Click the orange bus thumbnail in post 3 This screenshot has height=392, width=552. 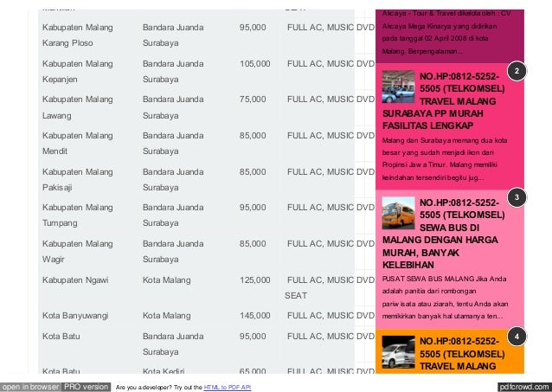click(x=398, y=213)
